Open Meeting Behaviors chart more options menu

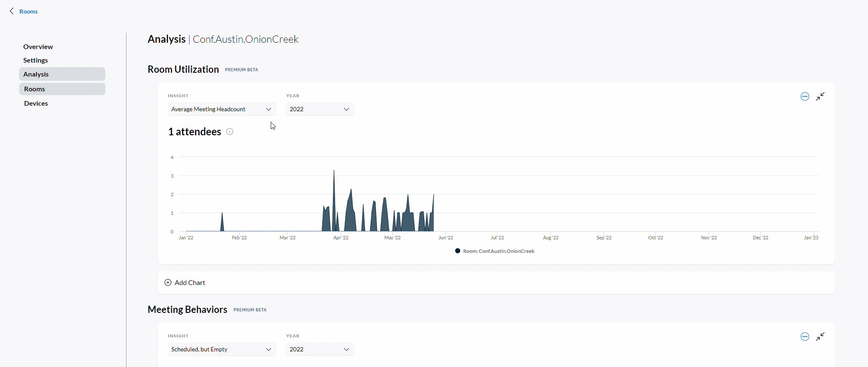pos(805,337)
